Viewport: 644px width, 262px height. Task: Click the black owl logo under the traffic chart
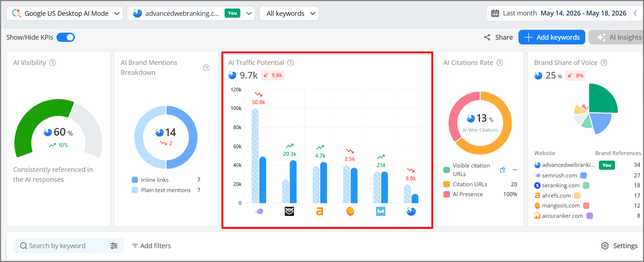[290, 211]
